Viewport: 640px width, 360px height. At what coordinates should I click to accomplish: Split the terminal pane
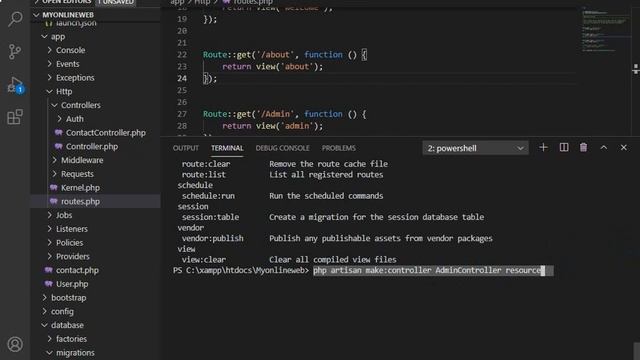click(x=564, y=148)
